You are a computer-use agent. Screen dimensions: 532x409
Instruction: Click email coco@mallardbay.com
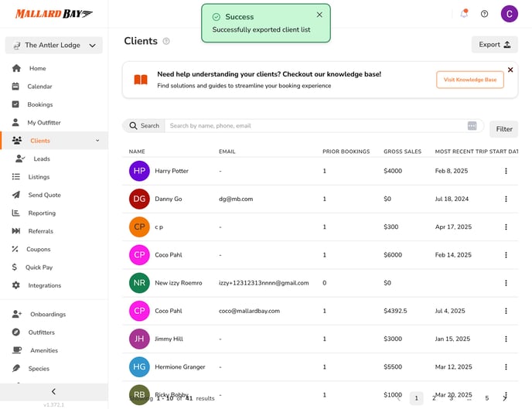tap(249, 311)
